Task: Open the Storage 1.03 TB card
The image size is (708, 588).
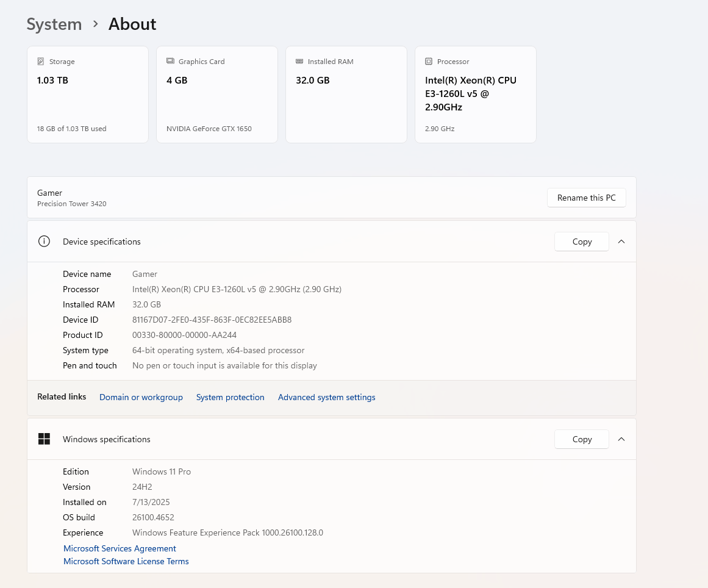Action: (x=88, y=95)
